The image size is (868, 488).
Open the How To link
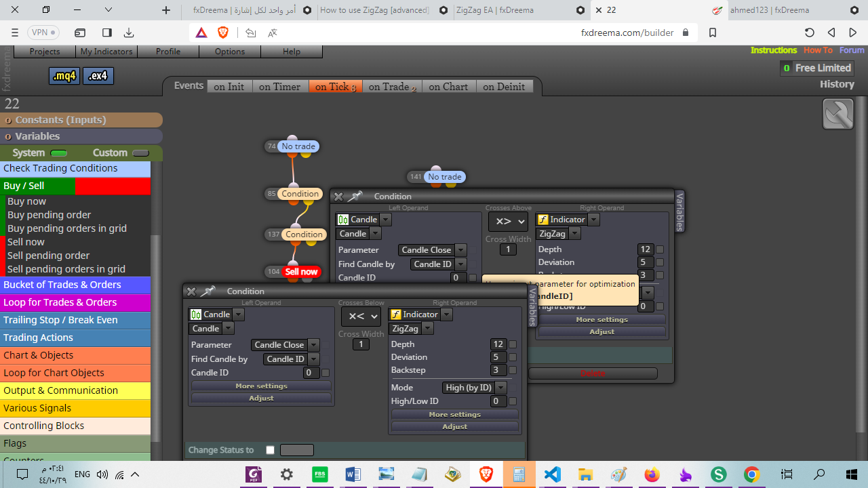818,50
